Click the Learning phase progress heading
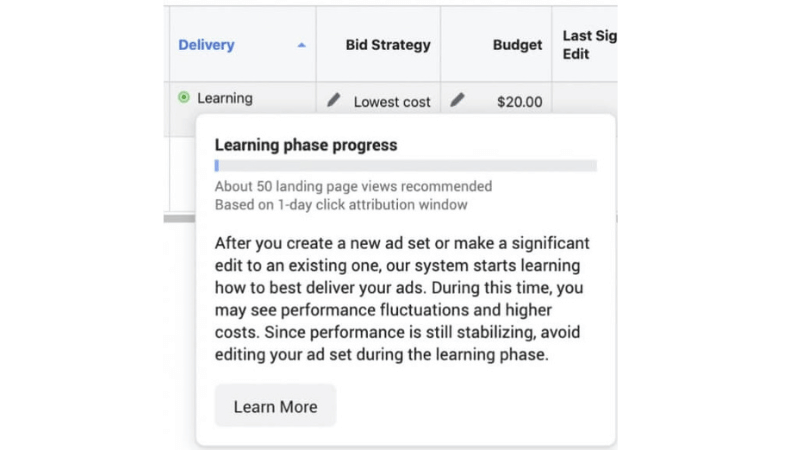 (306, 145)
